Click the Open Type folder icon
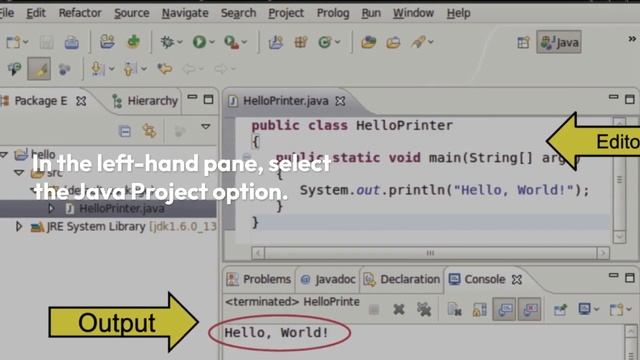The height and width of the screenshot is (360, 640). pyautogui.click(x=368, y=42)
